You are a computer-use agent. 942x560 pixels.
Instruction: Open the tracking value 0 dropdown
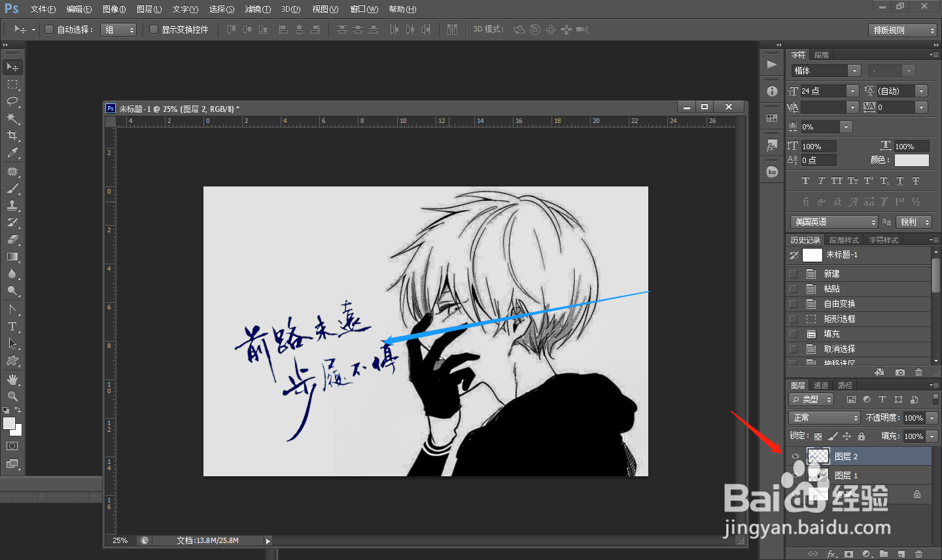click(x=921, y=107)
